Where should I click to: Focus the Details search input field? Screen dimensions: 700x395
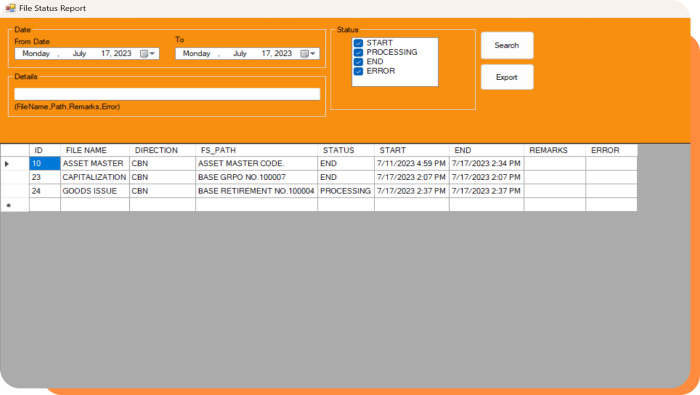pyautogui.click(x=167, y=94)
